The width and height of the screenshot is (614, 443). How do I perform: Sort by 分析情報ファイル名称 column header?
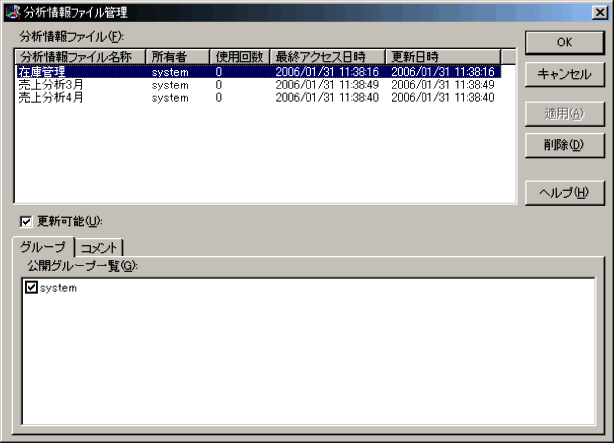coord(80,57)
